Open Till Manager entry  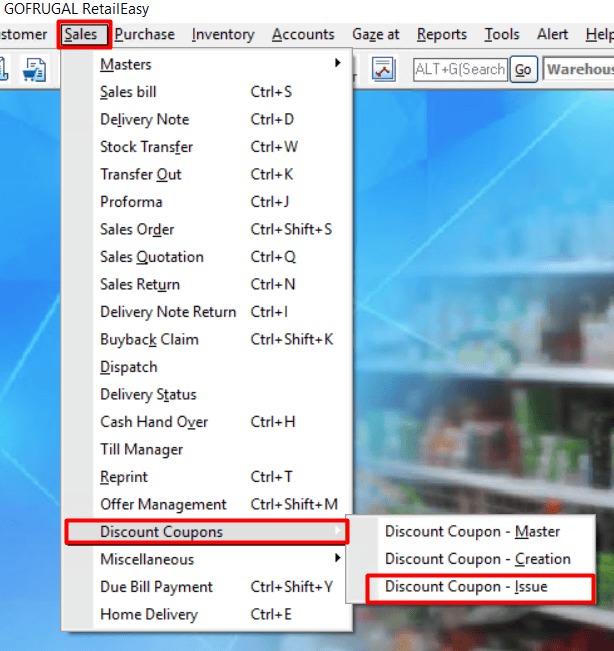[x=206, y=449]
